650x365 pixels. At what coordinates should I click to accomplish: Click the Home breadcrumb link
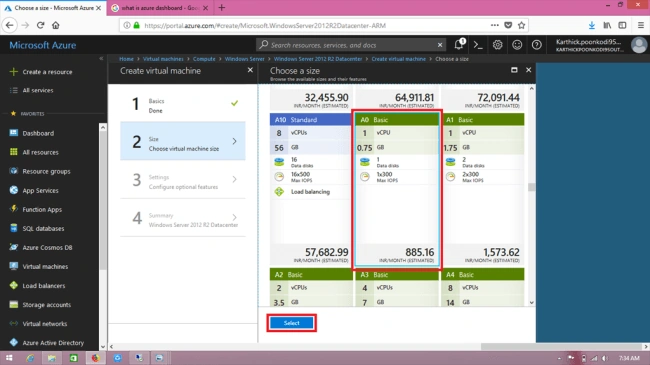click(126, 59)
